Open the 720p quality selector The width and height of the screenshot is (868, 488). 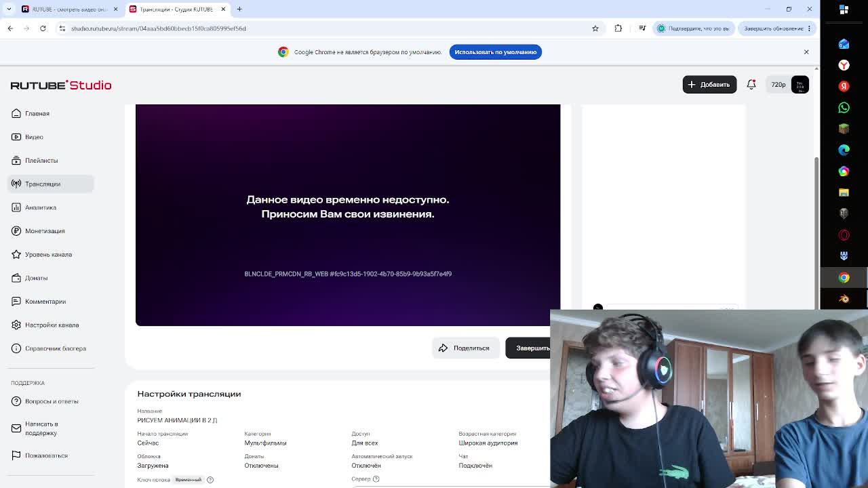[778, 85]
